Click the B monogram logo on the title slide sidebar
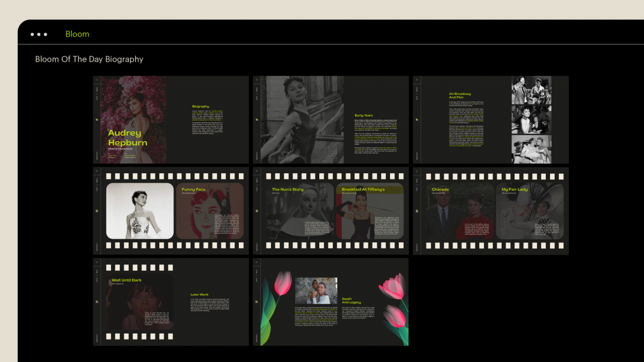This screenshot has height=362, width=644. pyautogui.click(x=97, y=120)
